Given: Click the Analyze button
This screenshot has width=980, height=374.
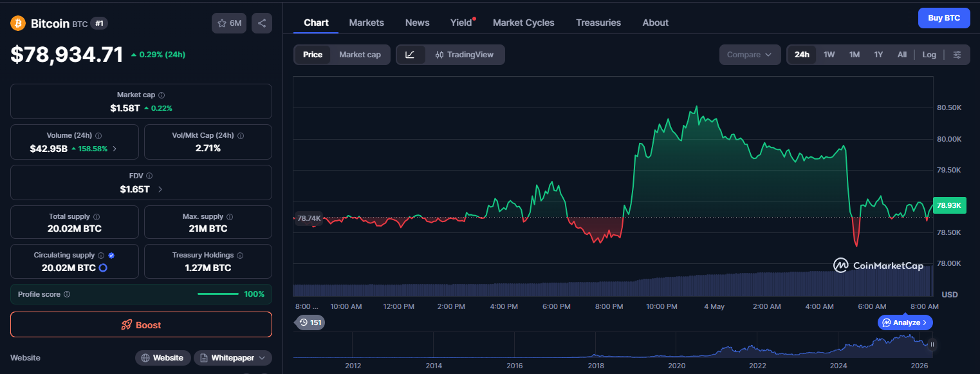Looking at the screenshot, I should coord(905,323).
